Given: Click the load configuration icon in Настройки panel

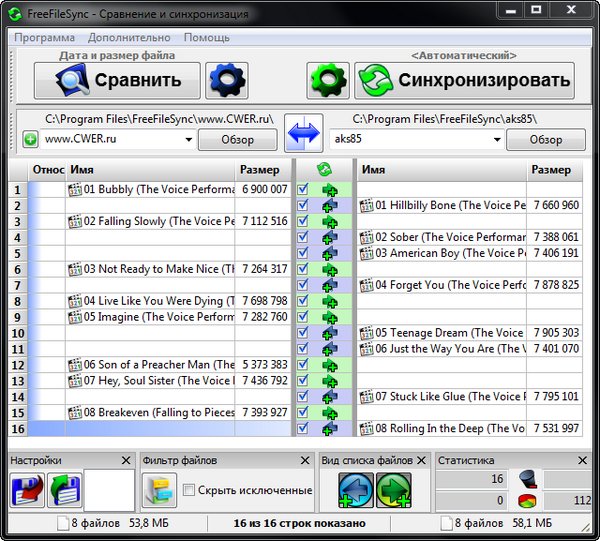Looking at the screenshot, I should click(x=64, y=491).
